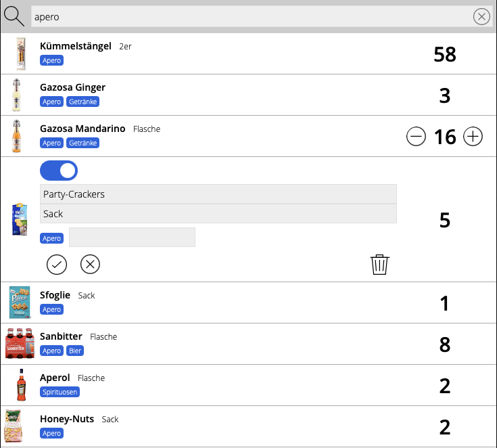Toggle the blue switch on Party-Crackers
497x448 pixels.
[x=59, y=171]
